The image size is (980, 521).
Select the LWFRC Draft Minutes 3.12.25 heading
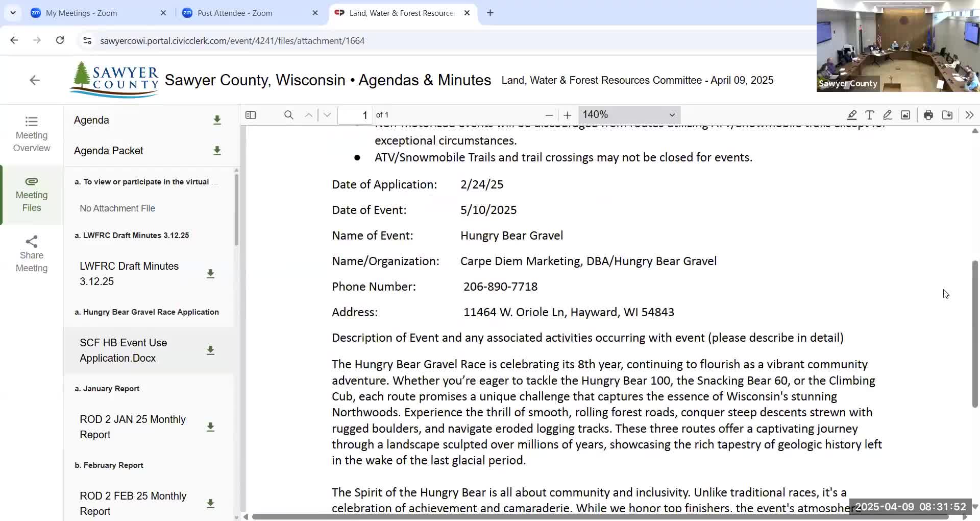tap(132, 235)
